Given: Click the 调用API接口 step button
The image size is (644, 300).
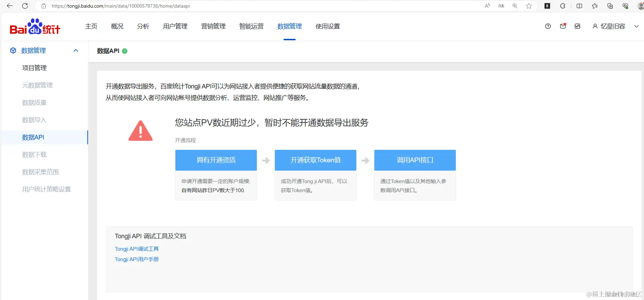Looking at the screenshot, I should coord(415,160).
